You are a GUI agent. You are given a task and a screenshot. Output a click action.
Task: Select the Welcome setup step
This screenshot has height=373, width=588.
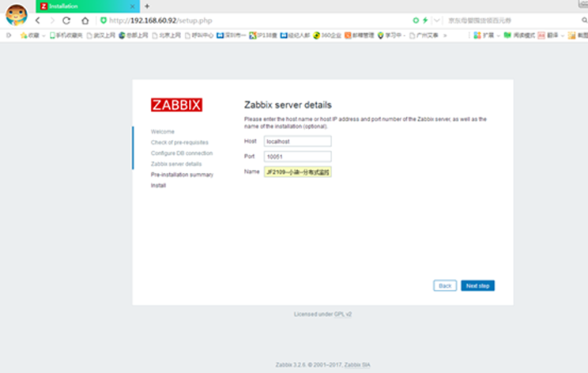[162, 132]
